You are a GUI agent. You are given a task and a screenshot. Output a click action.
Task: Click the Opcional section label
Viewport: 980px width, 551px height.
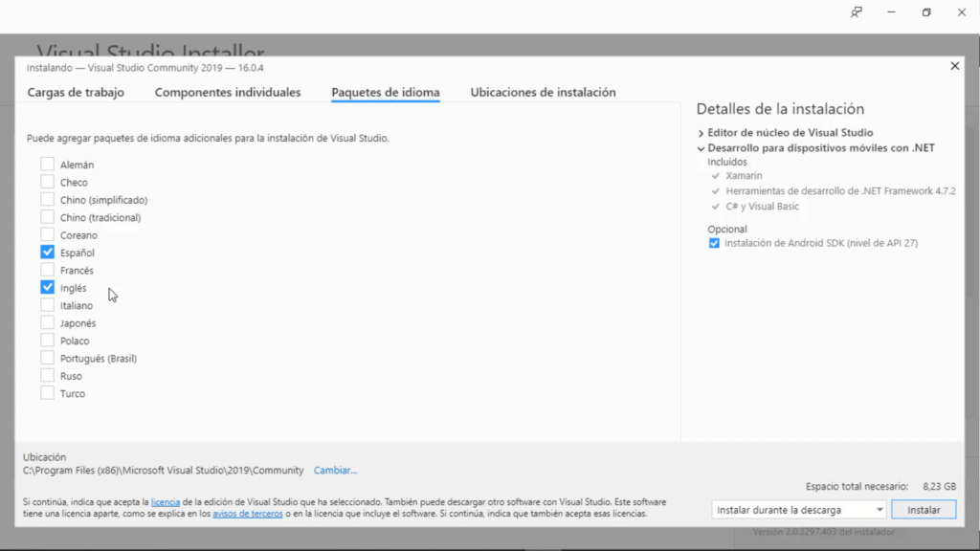[x=727, y=229]
